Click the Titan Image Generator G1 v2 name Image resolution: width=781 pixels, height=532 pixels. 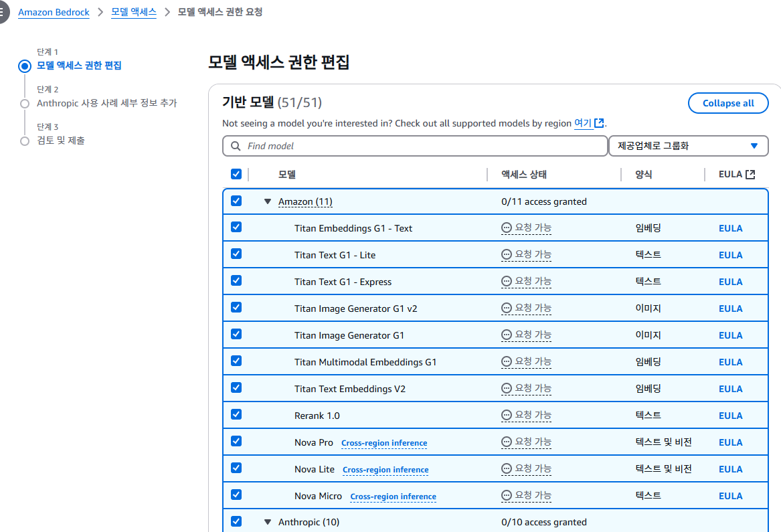pos(355,308)
